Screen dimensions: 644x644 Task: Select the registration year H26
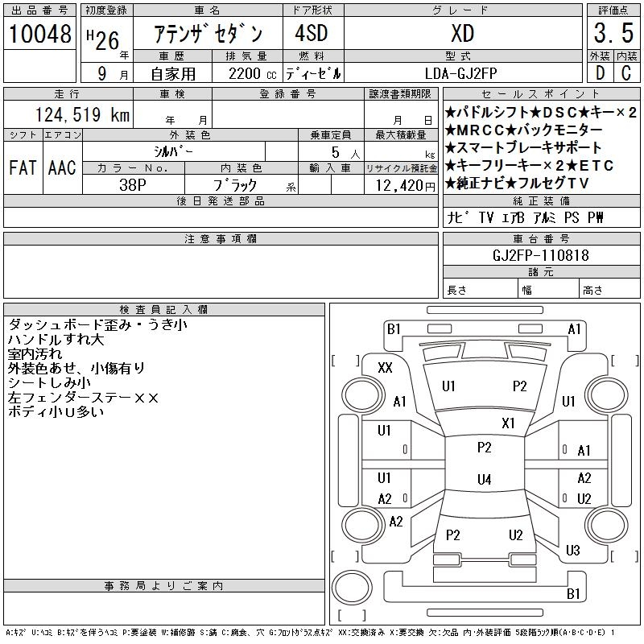(103, 40)
